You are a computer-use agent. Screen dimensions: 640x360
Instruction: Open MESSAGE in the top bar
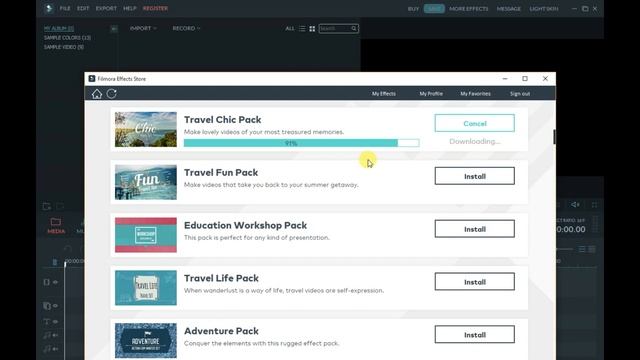(x=509, y=9)
